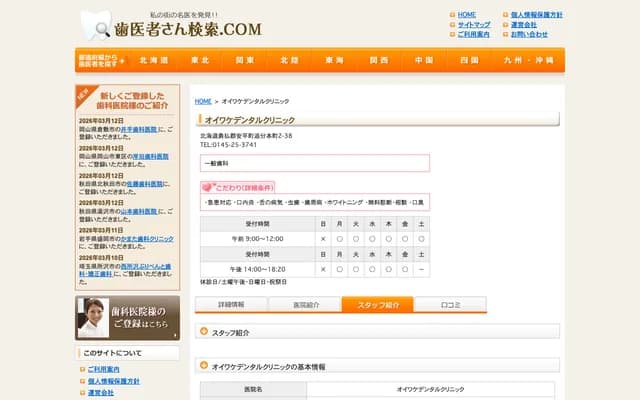The image size is (640, 400).
Task: Click orange arrow icon beside スタッフ紹介 heading
Action: [x=204, y=331]
